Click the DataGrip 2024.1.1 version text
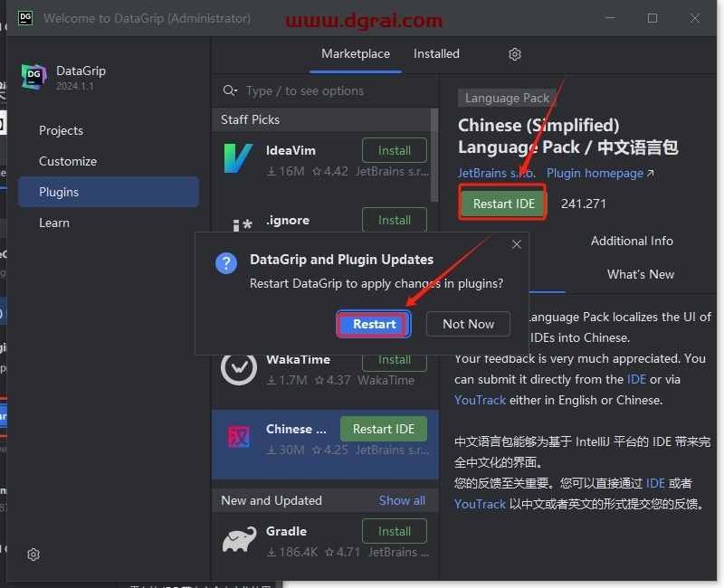Screen dimensions: 724x588 (75, 86)
